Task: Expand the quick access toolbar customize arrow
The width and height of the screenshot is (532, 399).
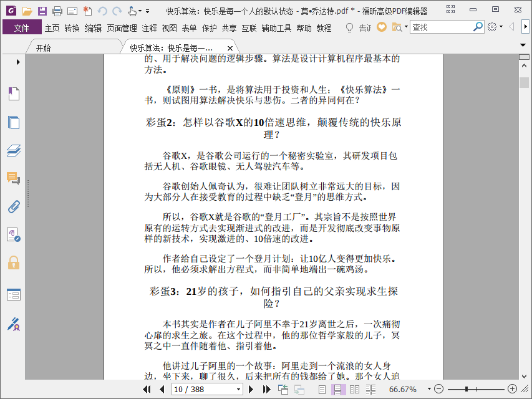Action: (x=148, y=11)
